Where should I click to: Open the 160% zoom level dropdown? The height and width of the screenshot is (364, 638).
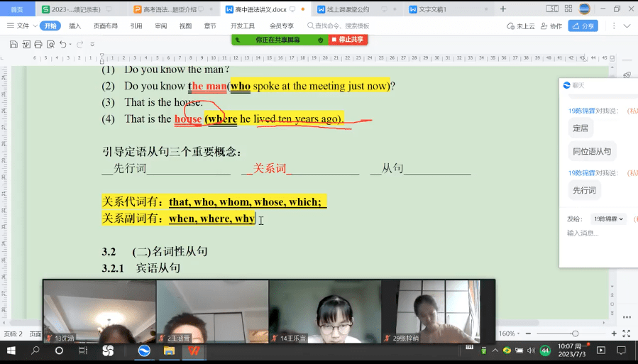click(509, 333)
